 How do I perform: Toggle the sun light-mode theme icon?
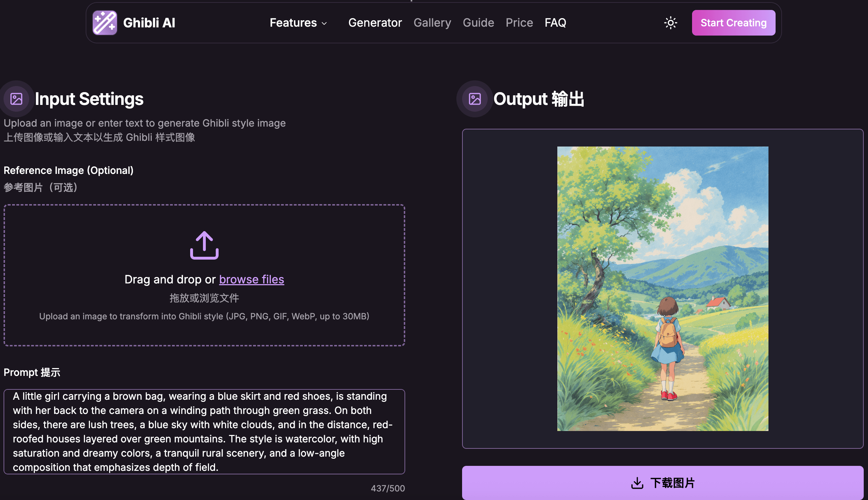[x=670, y=23]
